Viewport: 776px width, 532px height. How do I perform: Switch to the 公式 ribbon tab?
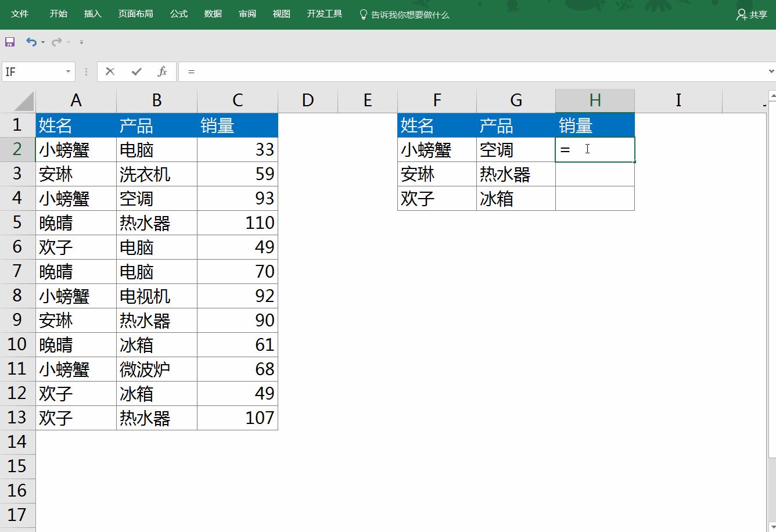tap(178, 14)
